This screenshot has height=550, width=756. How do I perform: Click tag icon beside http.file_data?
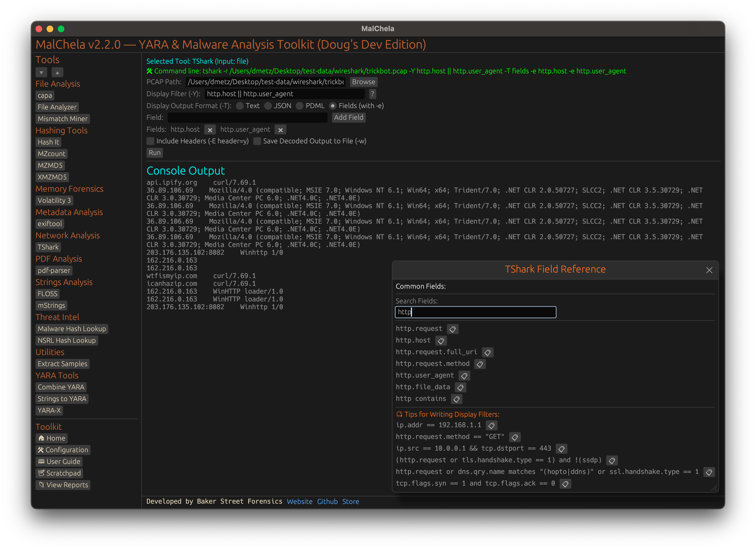(460, 387)
